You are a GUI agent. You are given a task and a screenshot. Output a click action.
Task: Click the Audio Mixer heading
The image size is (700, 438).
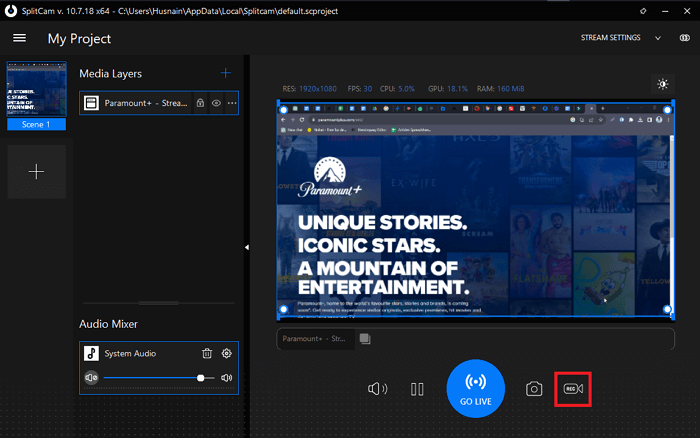108,324
